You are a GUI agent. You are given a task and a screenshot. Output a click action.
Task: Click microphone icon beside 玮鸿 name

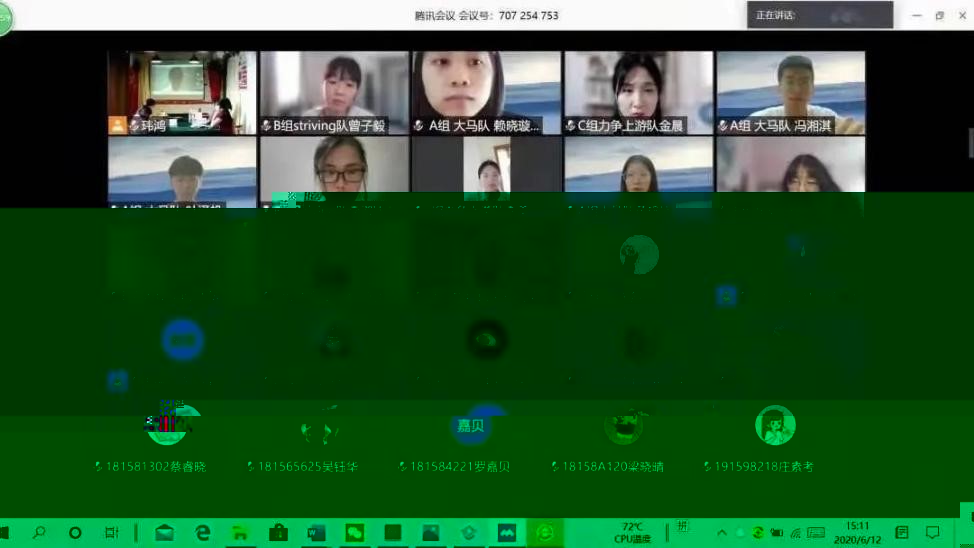point(134,126)
